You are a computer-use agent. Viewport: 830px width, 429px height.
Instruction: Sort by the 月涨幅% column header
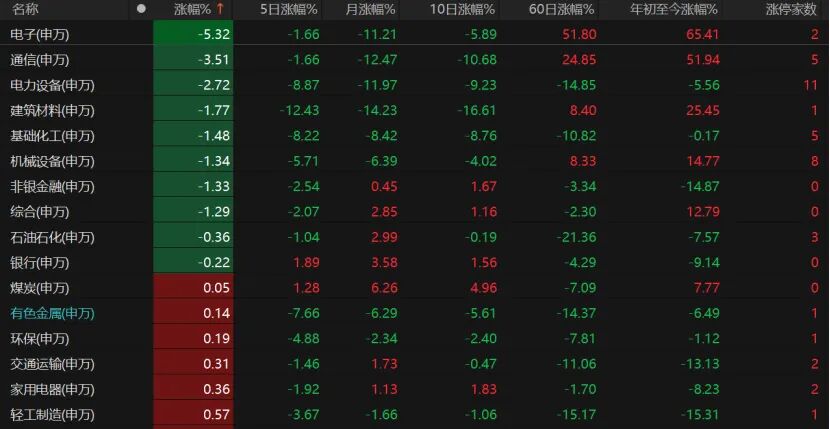tap(371, 9)
